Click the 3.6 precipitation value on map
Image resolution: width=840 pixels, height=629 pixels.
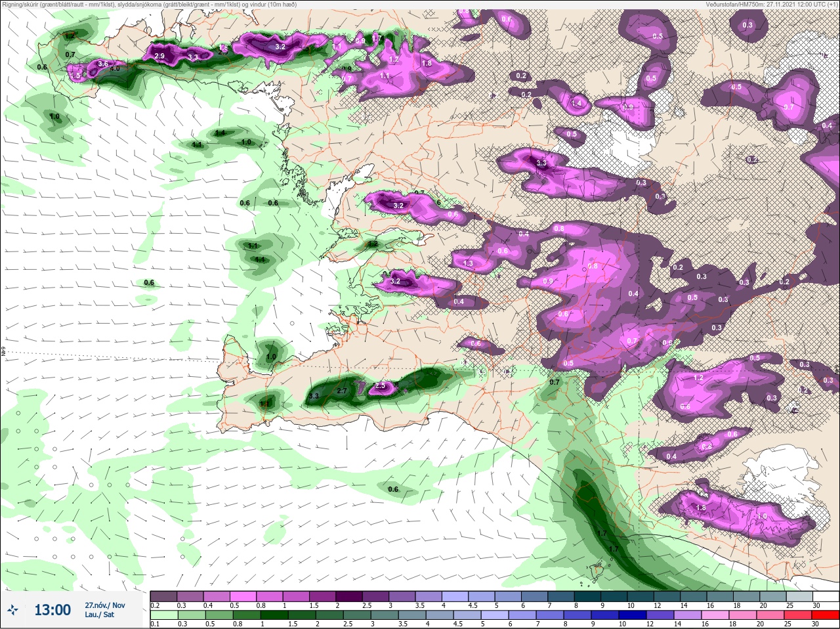point(102,64)
